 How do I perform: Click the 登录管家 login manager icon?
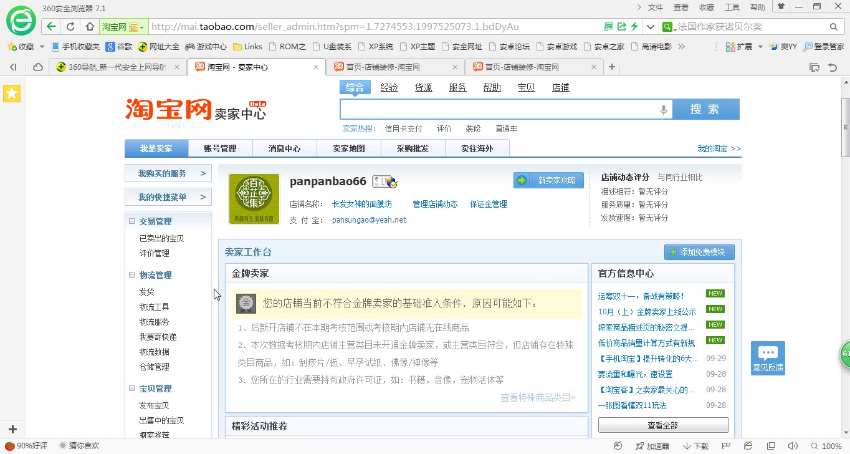click(823, 47)
